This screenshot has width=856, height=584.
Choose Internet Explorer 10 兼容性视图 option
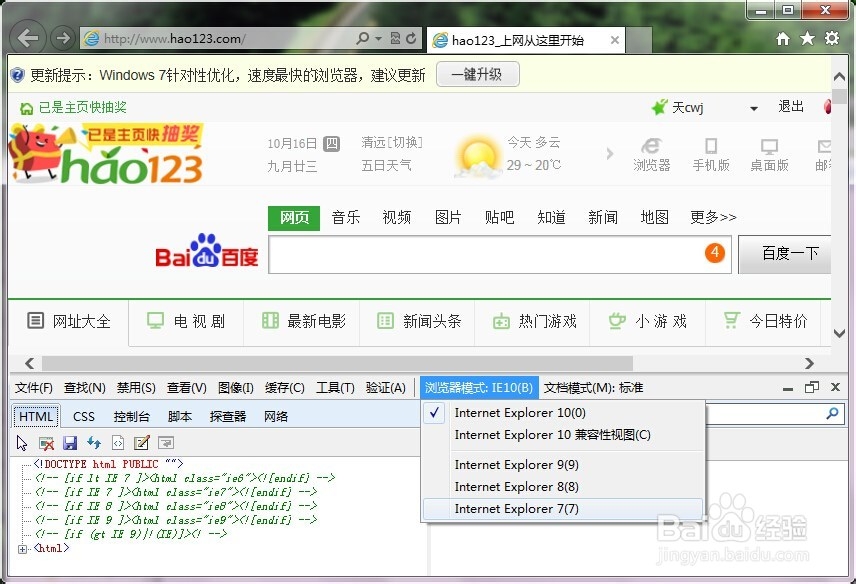point(563,435)
